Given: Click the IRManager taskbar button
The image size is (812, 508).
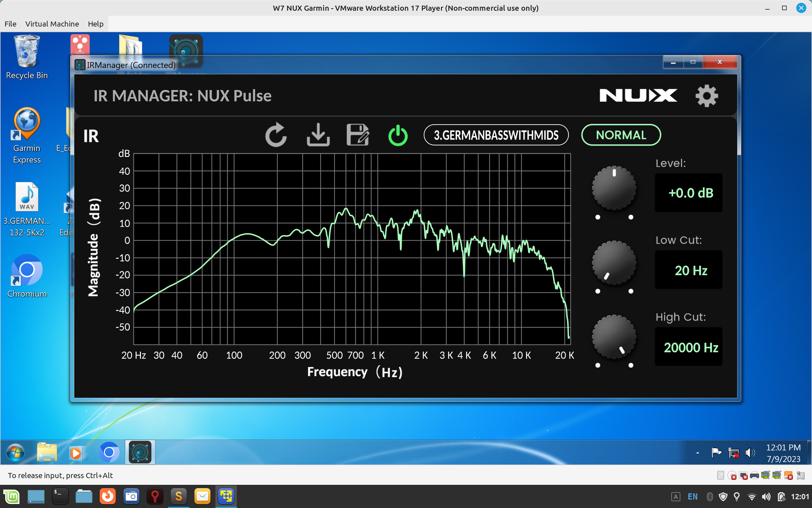Looking at the screenshot, I should point(140,452).
